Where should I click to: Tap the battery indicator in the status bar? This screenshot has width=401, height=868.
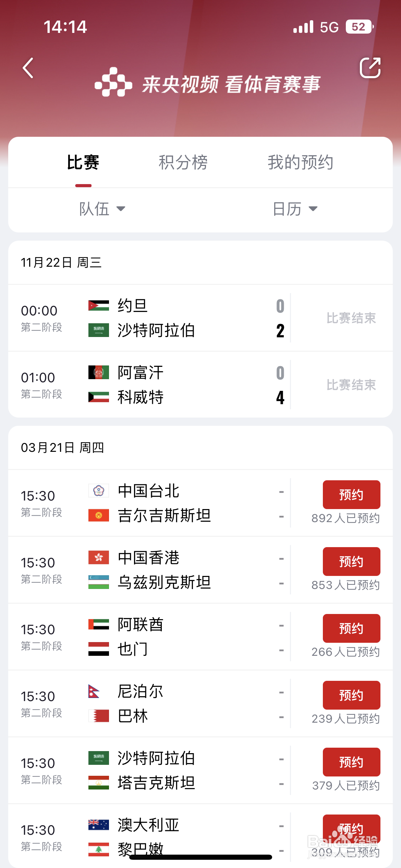(359, 27)
